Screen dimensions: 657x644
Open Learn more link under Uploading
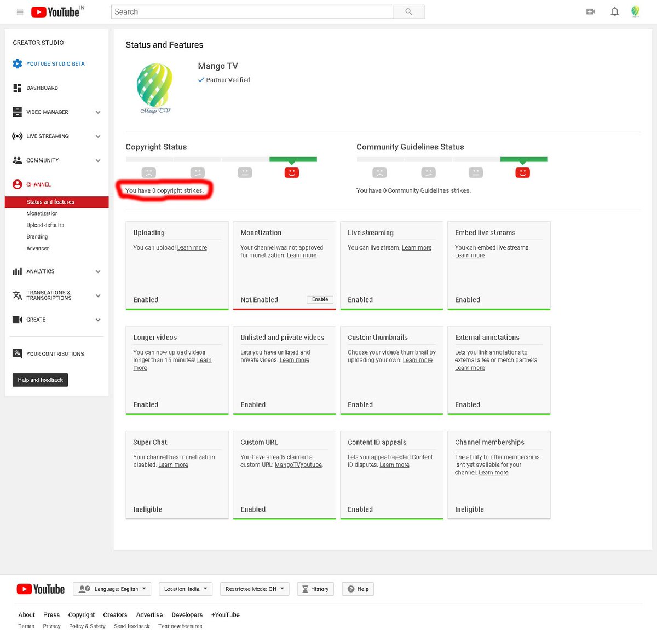tap(192, 248)
